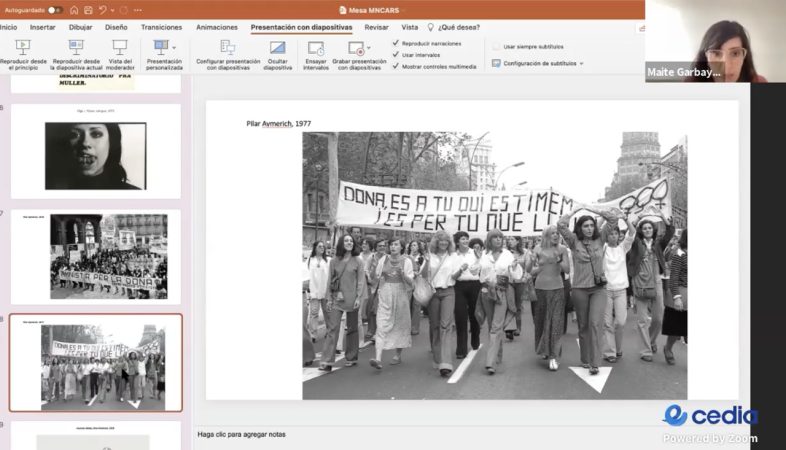Image resolution: width=786 pixels, height=450 pixels.
Task: Open Grabar presentación con diapositivas dropdown arrow
Action: 370,48
